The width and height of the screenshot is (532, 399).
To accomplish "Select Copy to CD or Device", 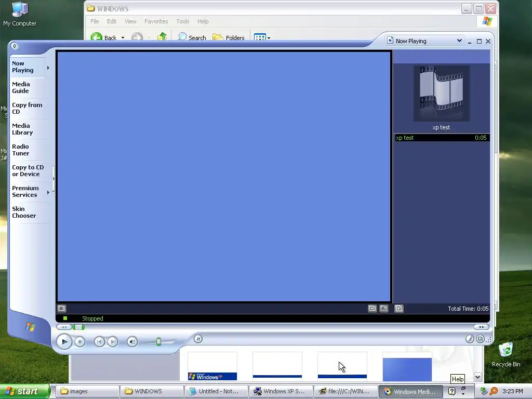I will coord(28,170).
